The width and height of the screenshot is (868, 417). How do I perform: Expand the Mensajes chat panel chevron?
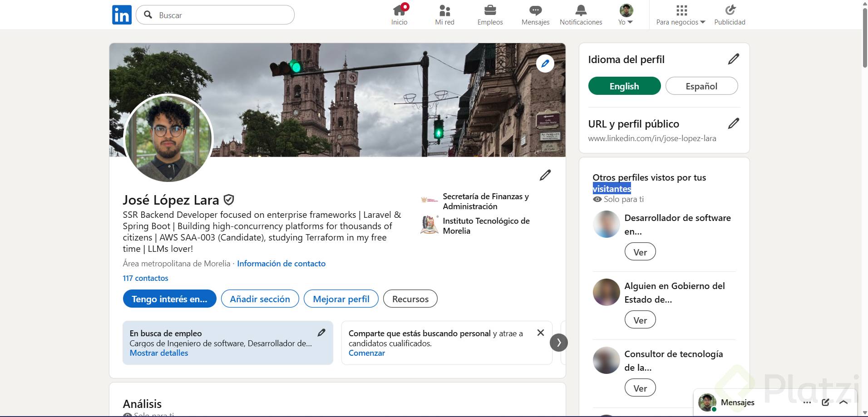point(844,402)
